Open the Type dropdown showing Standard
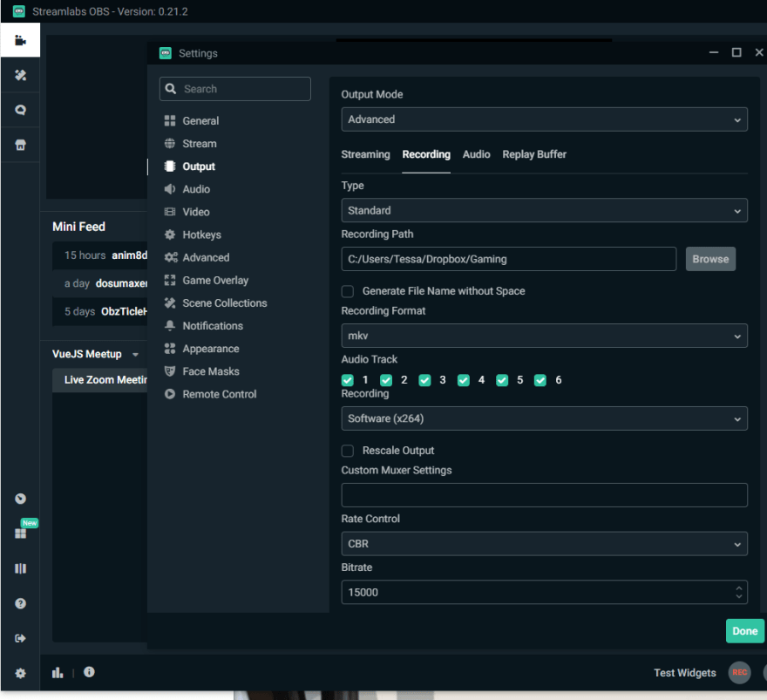Screen dimensions: 767x700 click(544, 210)
